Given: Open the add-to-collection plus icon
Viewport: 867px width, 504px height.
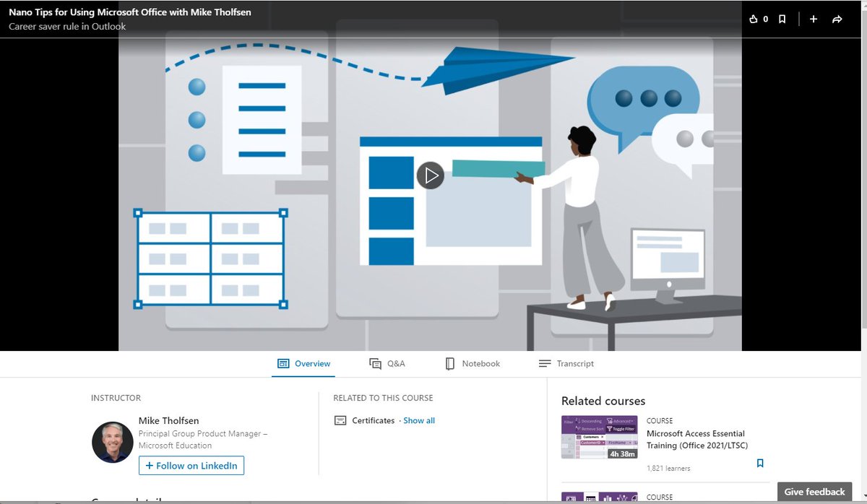Looking at the screenshot, I should coord(814,19).
